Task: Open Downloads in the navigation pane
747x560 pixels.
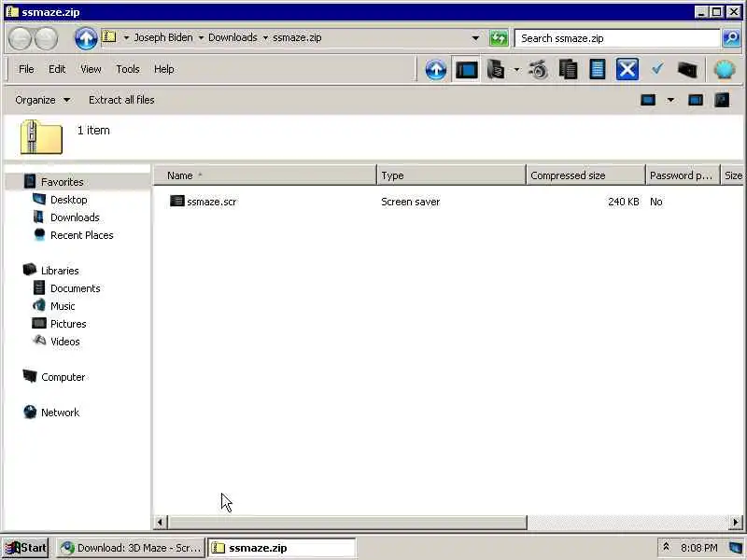Action: pyautogui.click(x=75, y=217)
